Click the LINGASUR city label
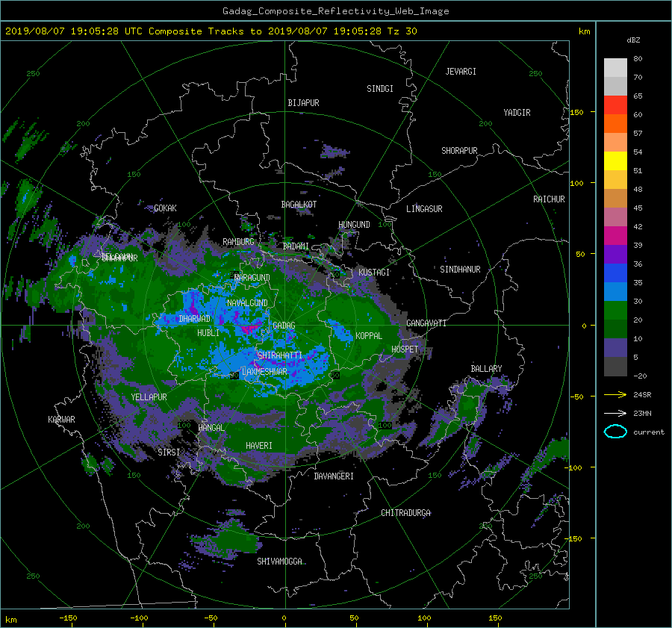 pos(424,209)
